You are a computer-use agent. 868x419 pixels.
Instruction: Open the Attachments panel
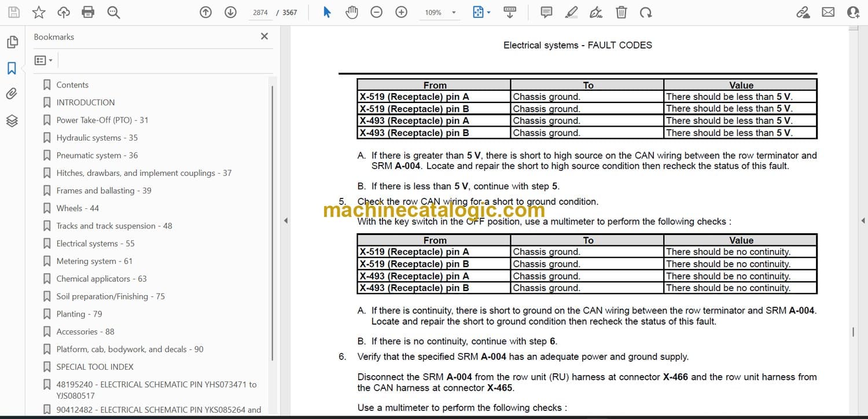coord(12,94)
